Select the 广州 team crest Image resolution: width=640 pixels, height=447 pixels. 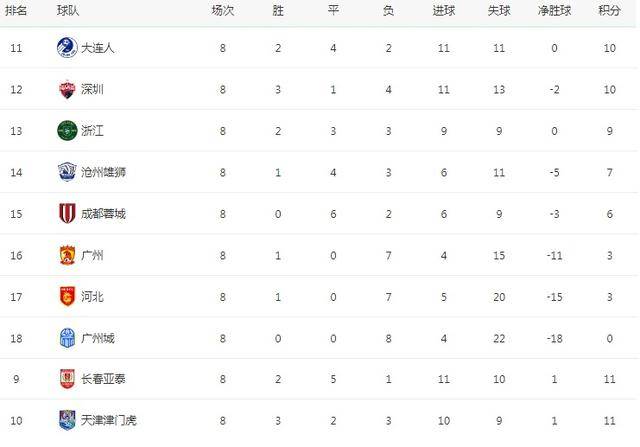67,255
